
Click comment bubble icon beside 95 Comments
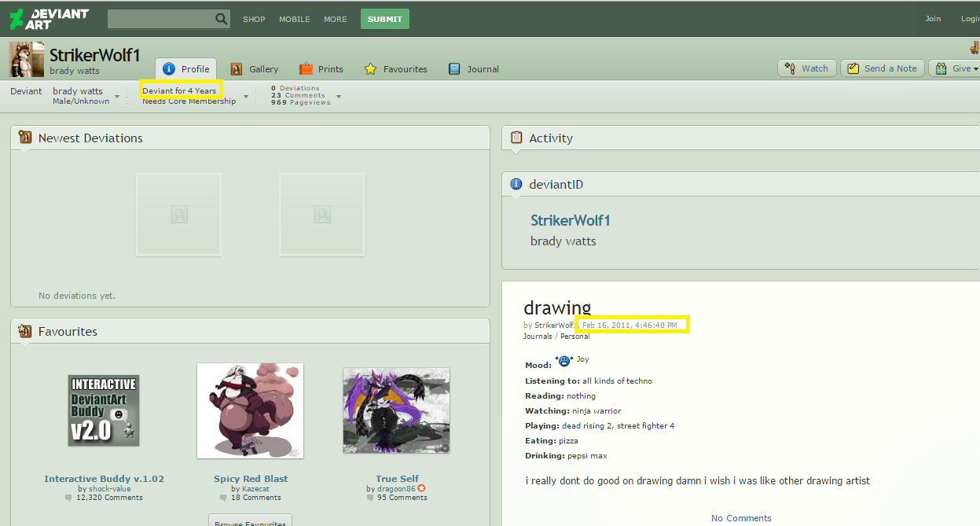point(370,498)
